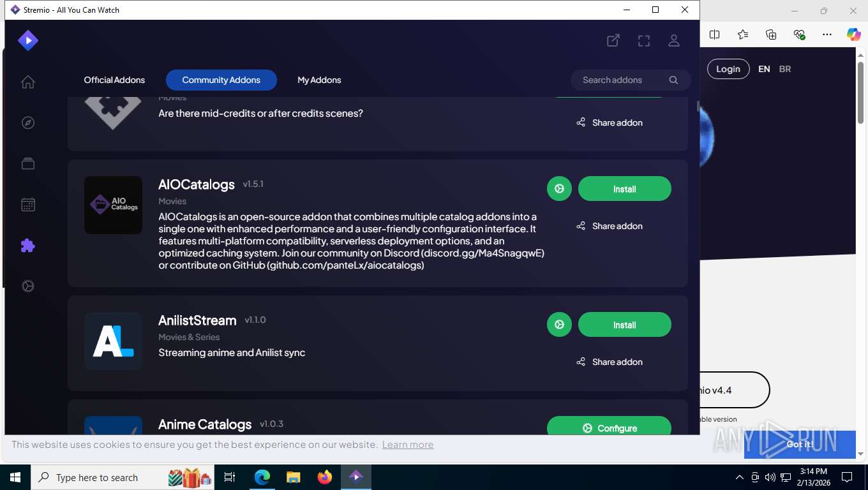The width and height of the screenshot is (868, 490).
Task: Install the AnilistStream addon
Action: pyautogui.click(x=625, y=325)
